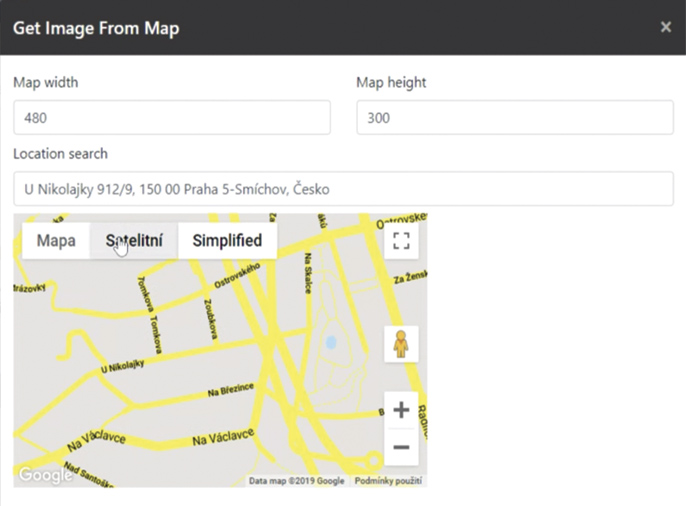Focus the Map width input field
This screenshot has width=686, height=506.
pos(171,118)
